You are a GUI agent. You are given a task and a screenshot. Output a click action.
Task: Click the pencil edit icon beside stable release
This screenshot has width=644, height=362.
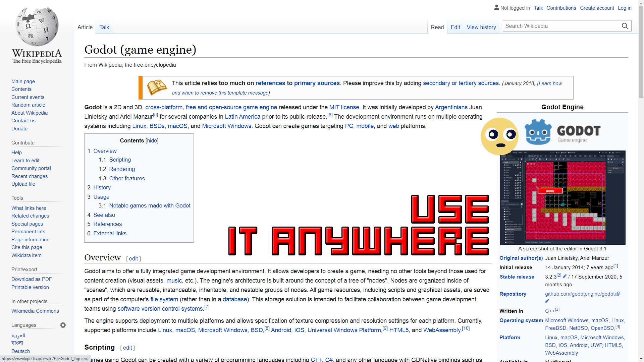pos(565,276)
